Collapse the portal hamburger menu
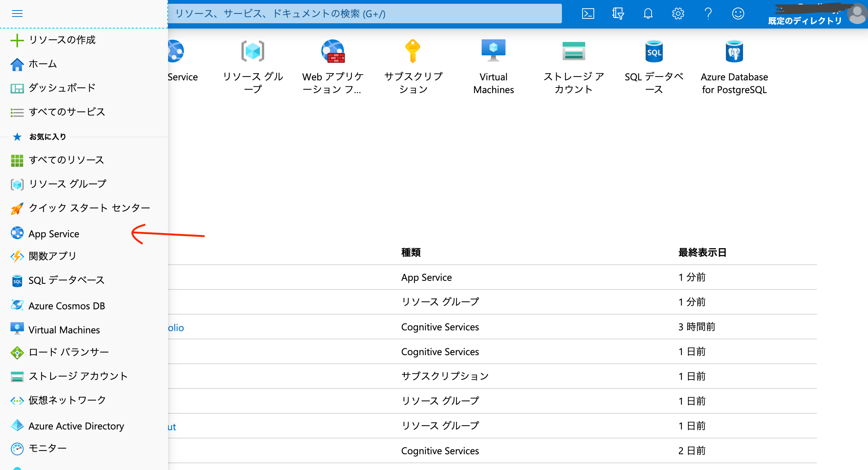 coord(17,14)
